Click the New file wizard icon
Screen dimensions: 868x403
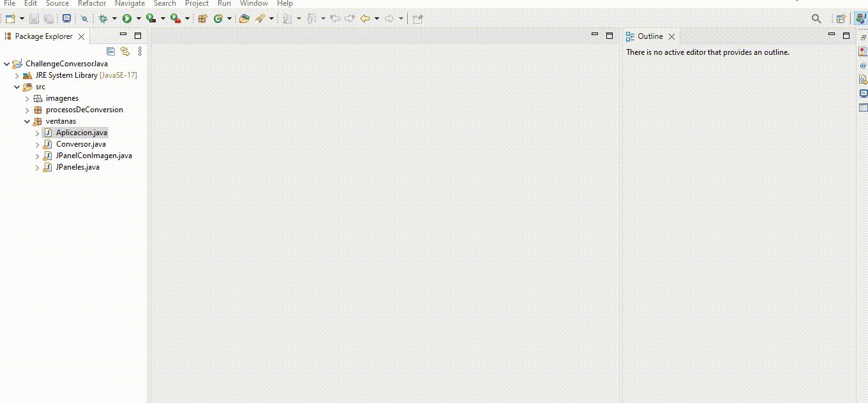pos(10,18)
